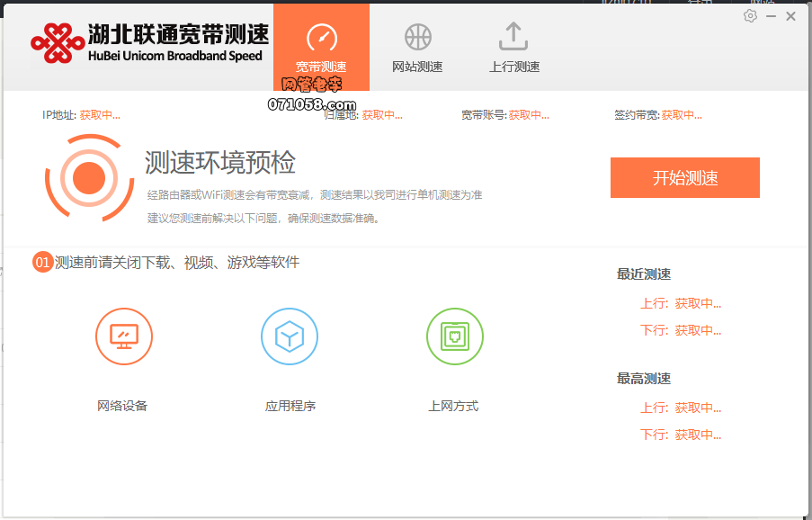
Task: Select the 上行测速 upload tab
Action: pos(513,47)
